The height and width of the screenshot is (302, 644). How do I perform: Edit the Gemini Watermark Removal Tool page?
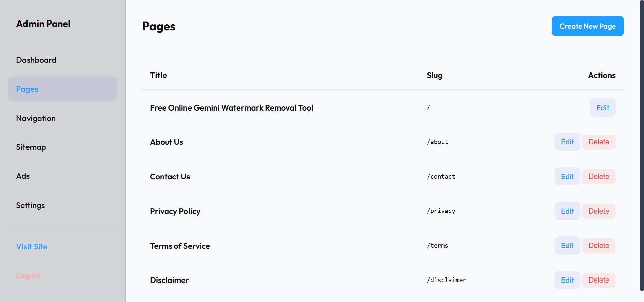[x=603, y=108]
